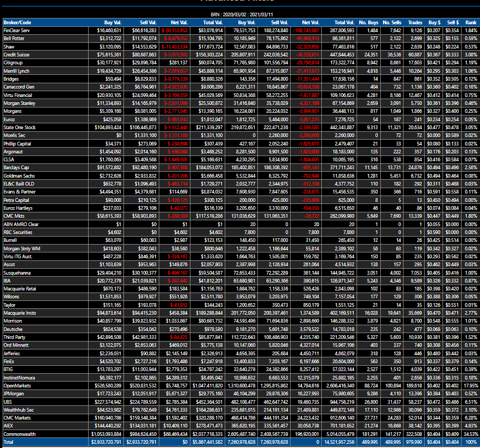Click the Credit Suisse broker name
480x448 pixels.
(x=16, y=54)
